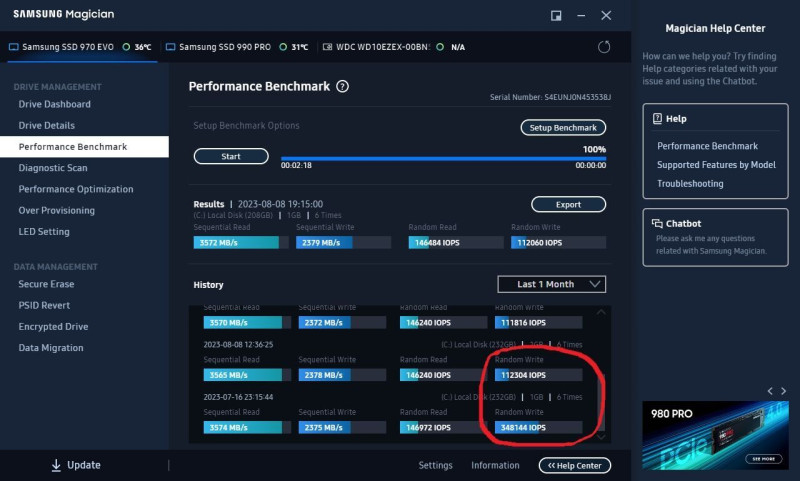The image size is (800, 481).
Task: Click the Start benchmark button
Action: [x=231, y=156]
